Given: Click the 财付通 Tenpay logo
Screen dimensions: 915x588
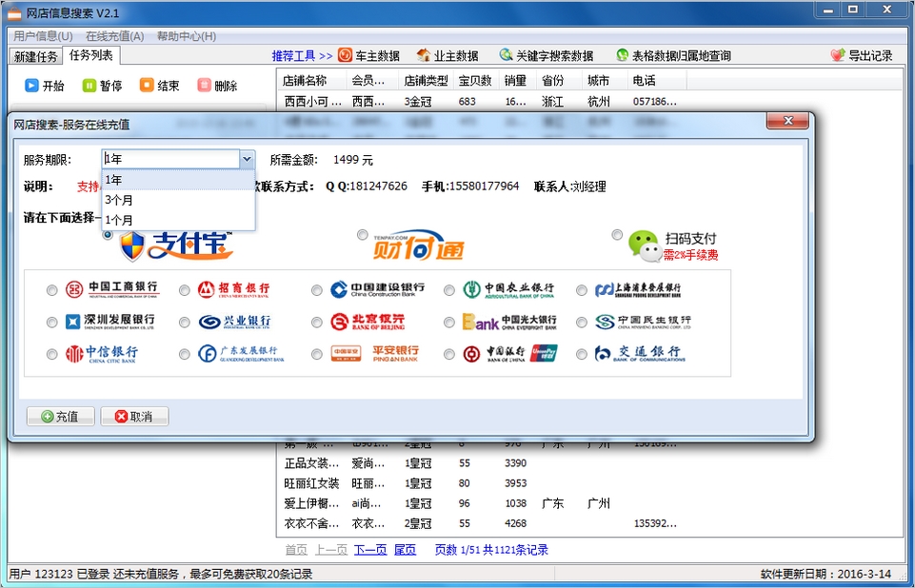Looking at the screenshot, I should [x=418, y=245].
